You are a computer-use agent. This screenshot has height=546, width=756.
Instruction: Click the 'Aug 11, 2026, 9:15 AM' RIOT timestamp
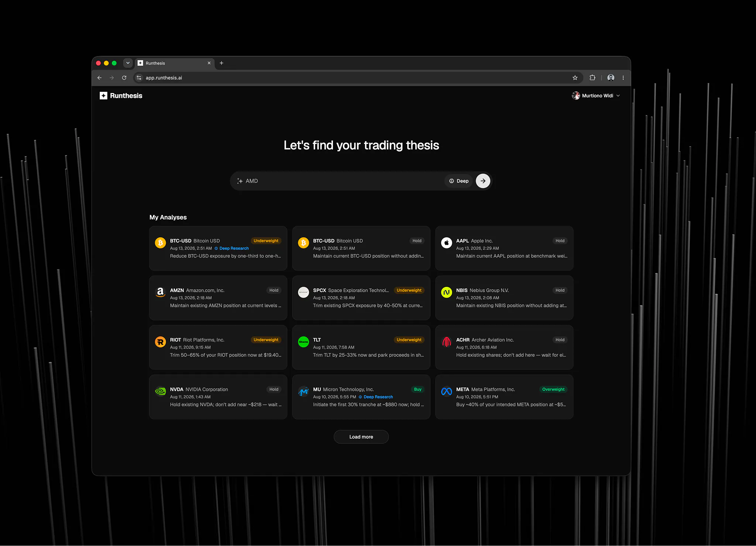pyautogui.click(x=190, y=347)
